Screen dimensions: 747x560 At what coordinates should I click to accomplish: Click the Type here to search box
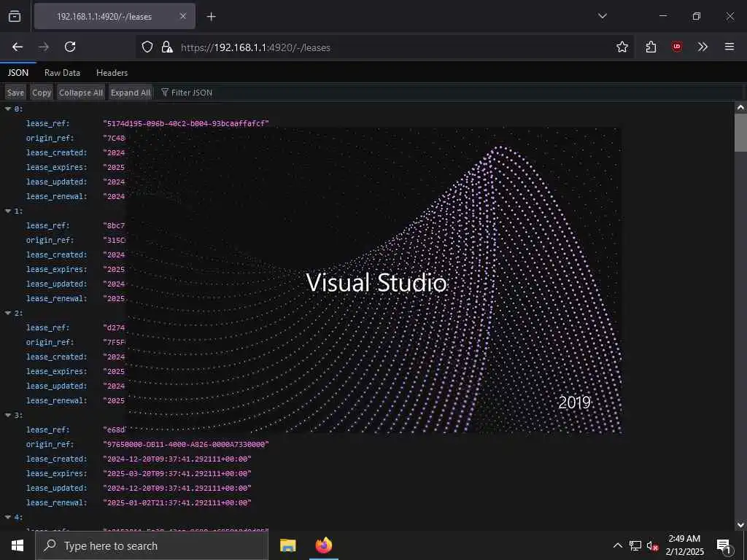(x=152, y=545)
